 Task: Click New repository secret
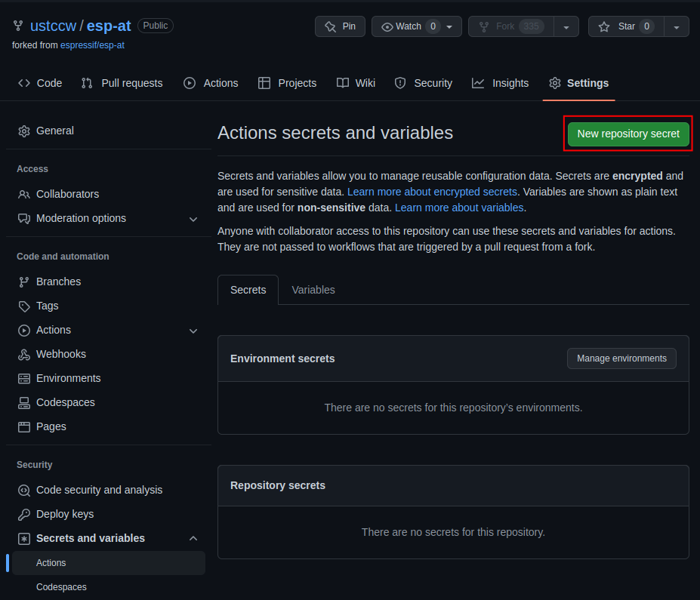628,133
